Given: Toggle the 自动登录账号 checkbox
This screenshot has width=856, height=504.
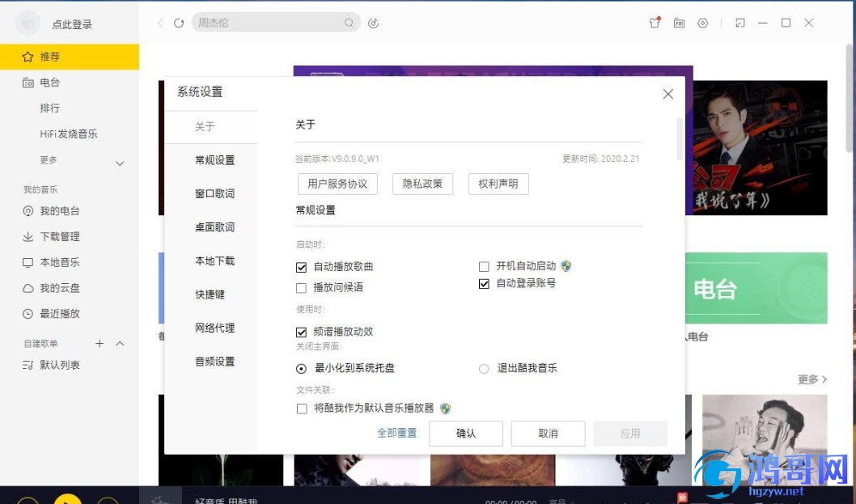Looking at the screenshot, I should pos(484,283).
